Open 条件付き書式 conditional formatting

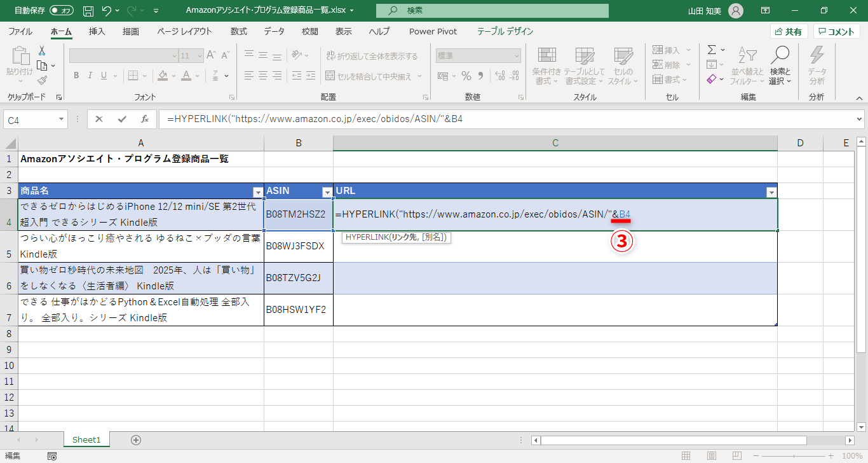coord(546,66)
